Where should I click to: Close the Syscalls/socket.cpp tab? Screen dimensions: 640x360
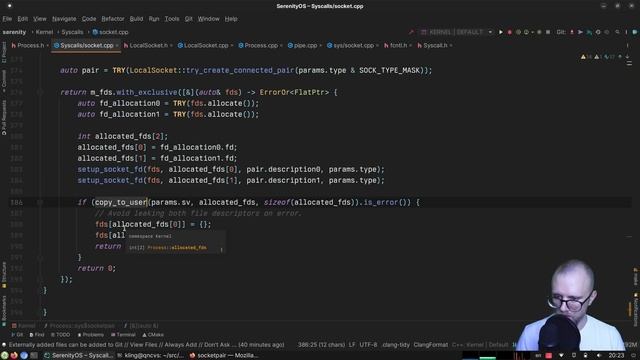[x=117, y=46]
